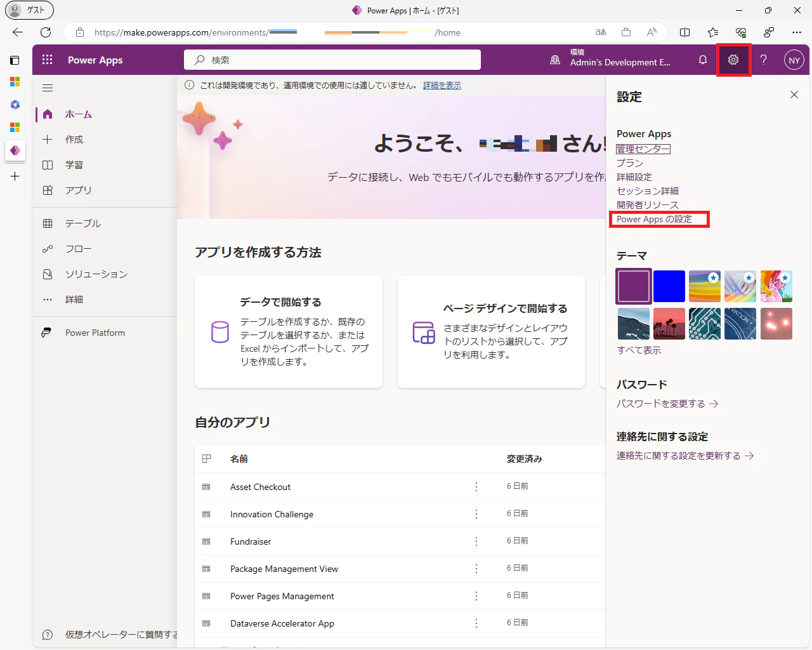Image resolution: width=812 pixels, height=650 pixels.
Task: Open the NY account avatar menu
Action: [794, 60]
